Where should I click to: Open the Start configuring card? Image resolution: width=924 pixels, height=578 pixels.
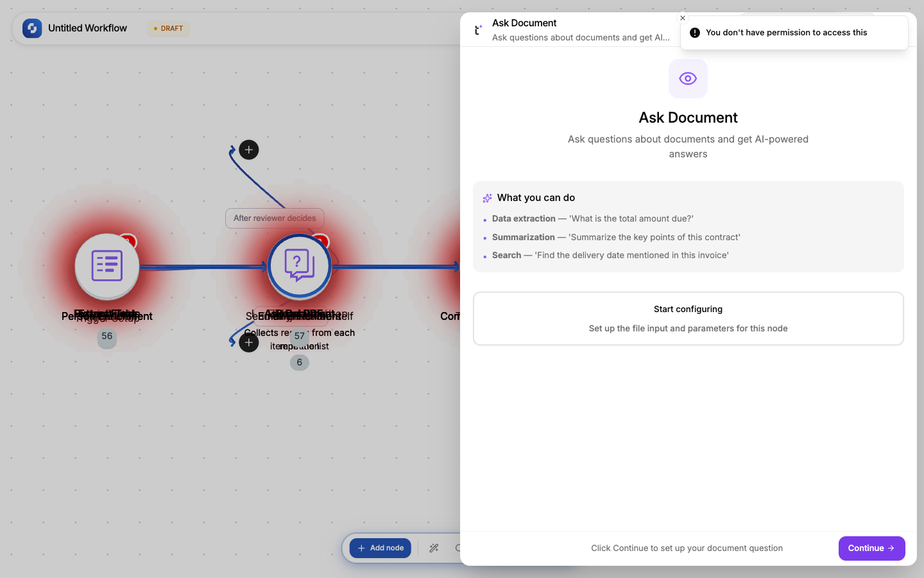point(688,319)
